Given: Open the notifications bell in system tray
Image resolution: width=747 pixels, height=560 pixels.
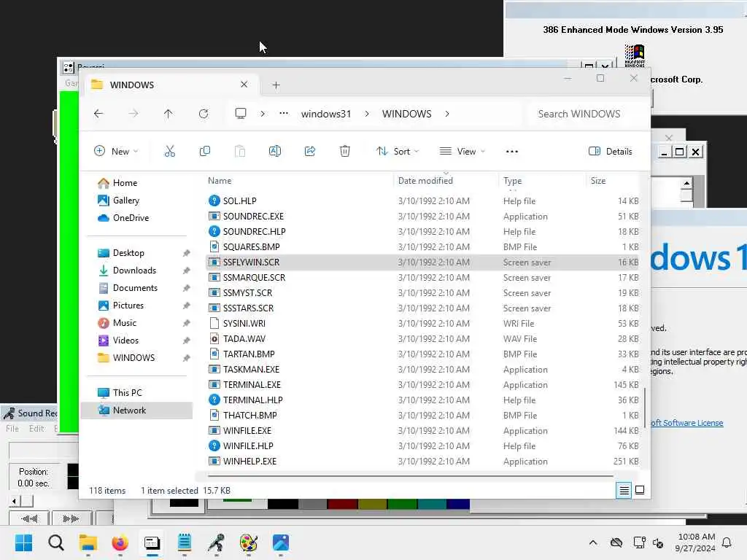Looking at the screenshot, I should (727, 542).
